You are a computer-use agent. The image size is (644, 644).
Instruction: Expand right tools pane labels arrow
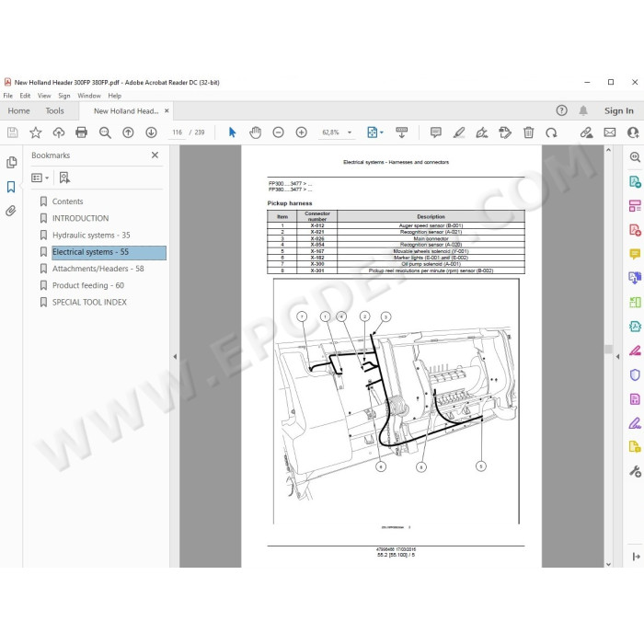click(x=636, y=557)
